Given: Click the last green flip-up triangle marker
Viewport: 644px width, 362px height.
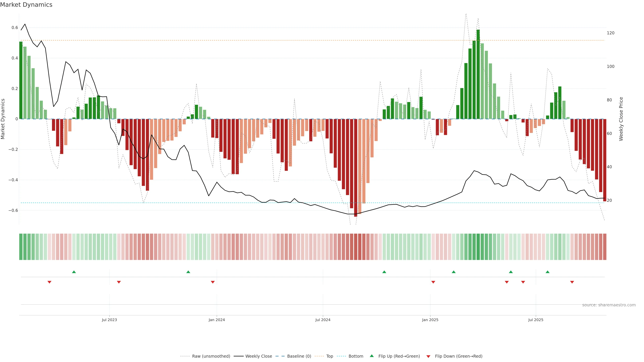Looking at the screenshot, I should pos(548,272).
